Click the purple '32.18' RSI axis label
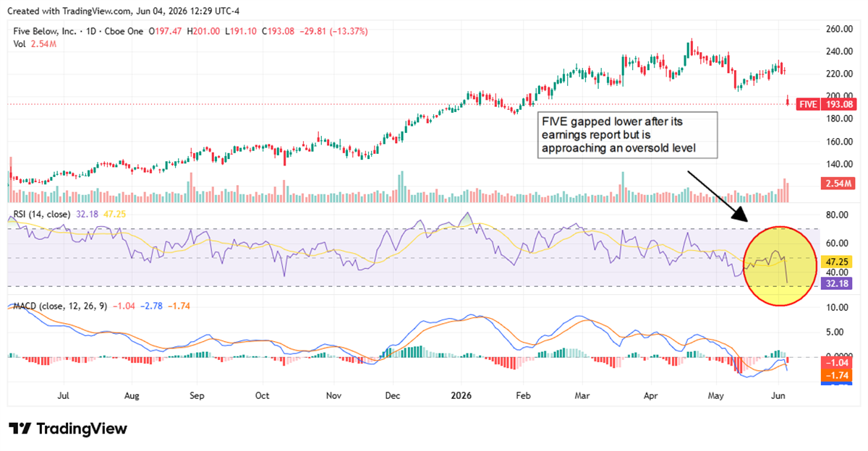The image size is (868, 451). tap(835, 284)
